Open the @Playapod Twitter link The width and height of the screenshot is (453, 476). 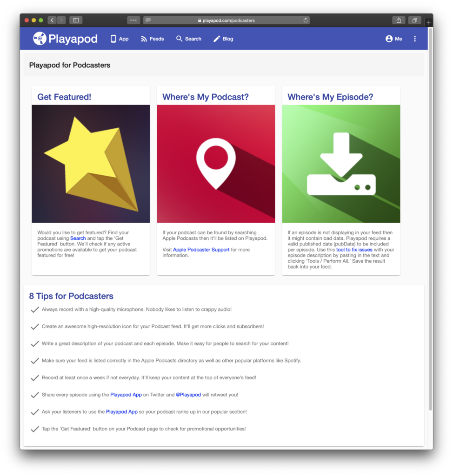[x=188, y=395]
